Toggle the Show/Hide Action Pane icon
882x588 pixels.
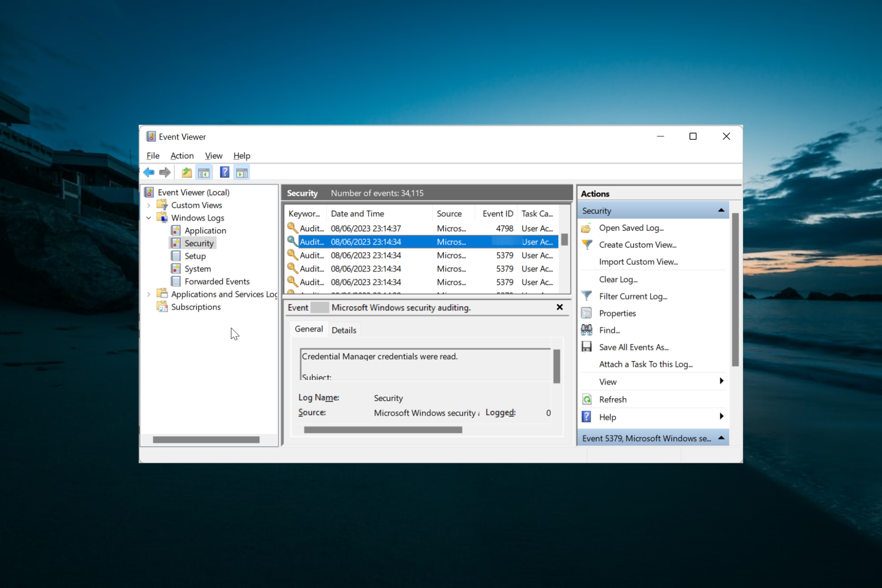(242, 173)
